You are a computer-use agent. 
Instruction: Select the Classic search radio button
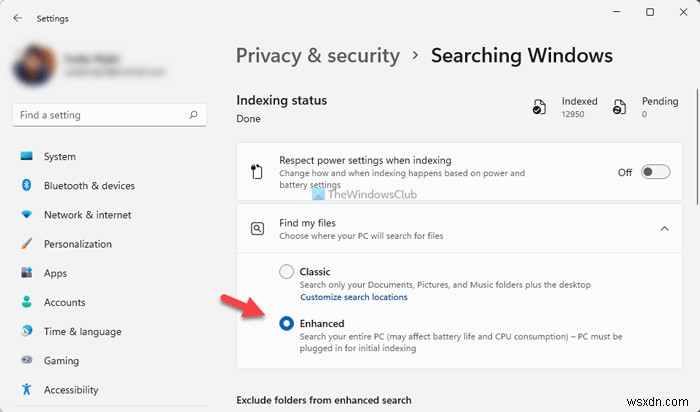pyautogui.click(x=287, y=271)
